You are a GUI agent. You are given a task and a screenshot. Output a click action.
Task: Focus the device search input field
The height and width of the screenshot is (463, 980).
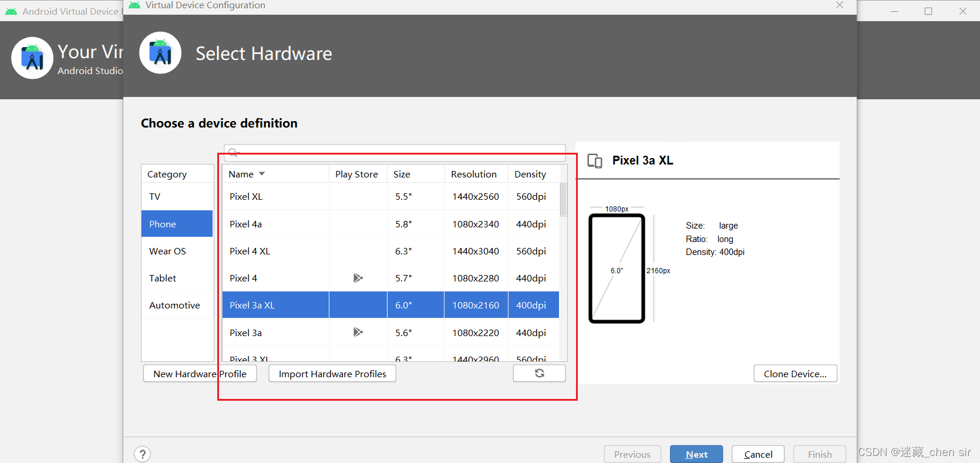395,153
